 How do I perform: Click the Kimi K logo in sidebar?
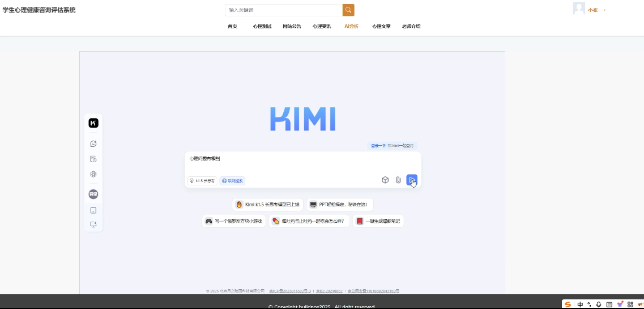click(x=93, y=123)
